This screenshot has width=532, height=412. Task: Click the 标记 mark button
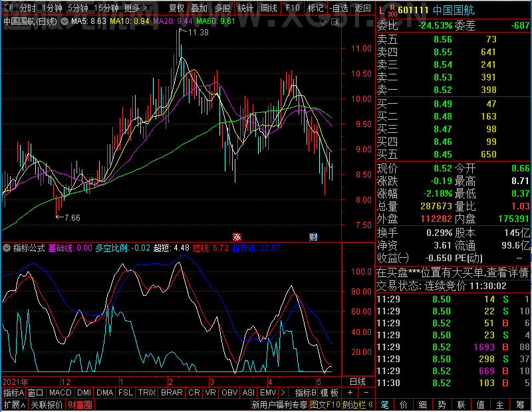pyautogui.click(x=315, y=8)
